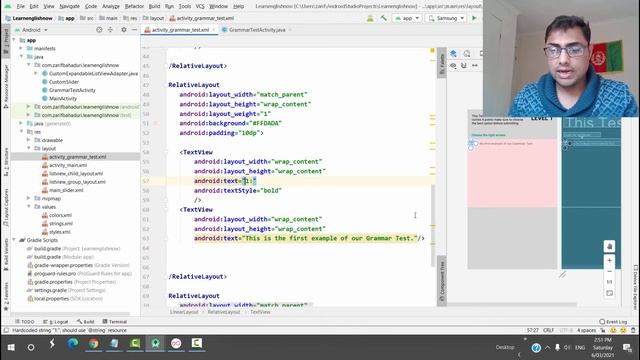Switch to GrammarTestActivity.java editor tab
The image size is (640, 360).
257,30
